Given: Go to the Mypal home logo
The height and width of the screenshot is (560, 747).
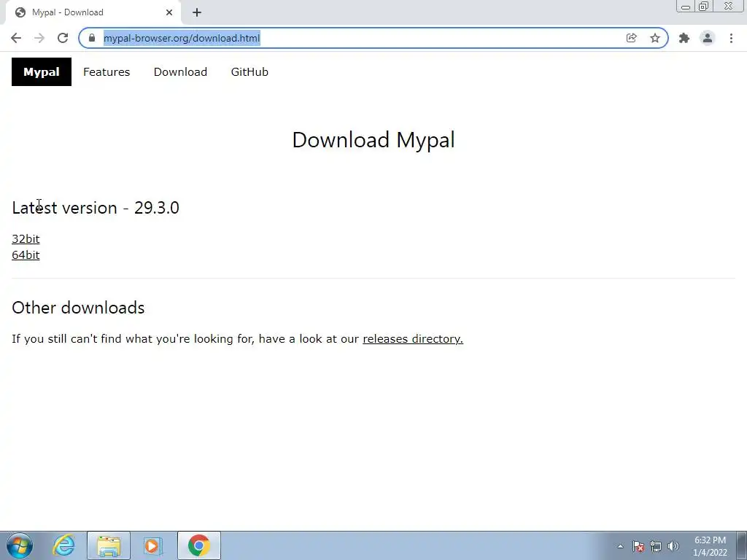Looking at the screenshot, I should pyautogui.click(x=42, y=72).
